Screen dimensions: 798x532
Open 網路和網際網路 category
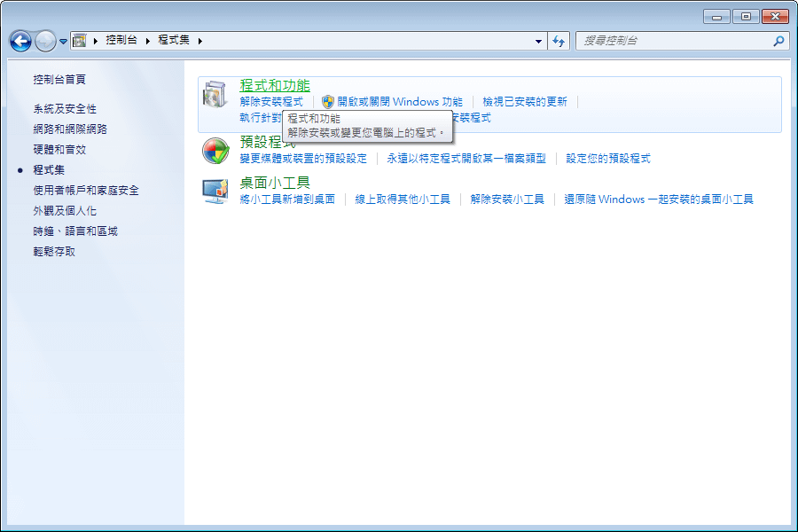coord(70,129)
